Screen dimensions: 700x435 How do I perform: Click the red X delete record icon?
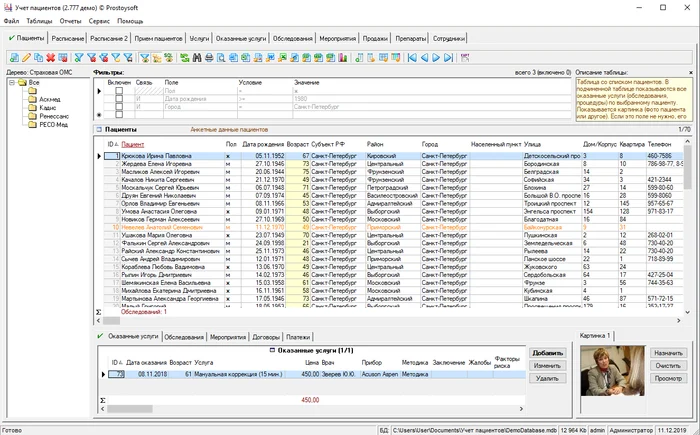click(x=50, y=58)
